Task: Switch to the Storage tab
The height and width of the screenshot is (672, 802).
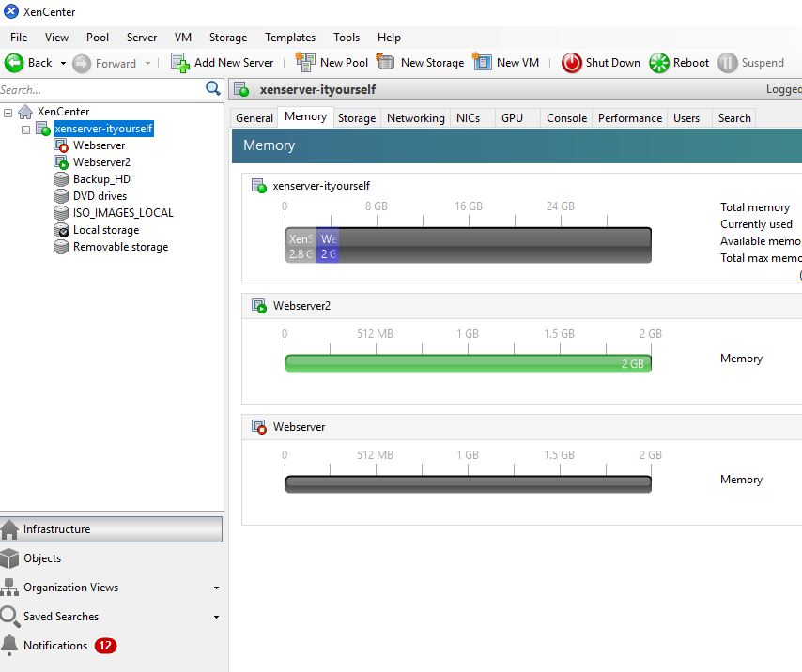Action: coord(357,118)
